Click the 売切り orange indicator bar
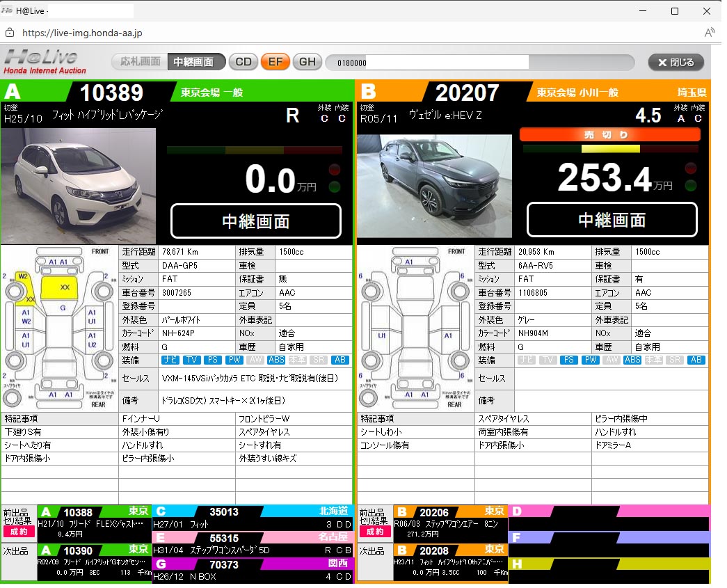The image size is (727, 588). coord(609,135)
